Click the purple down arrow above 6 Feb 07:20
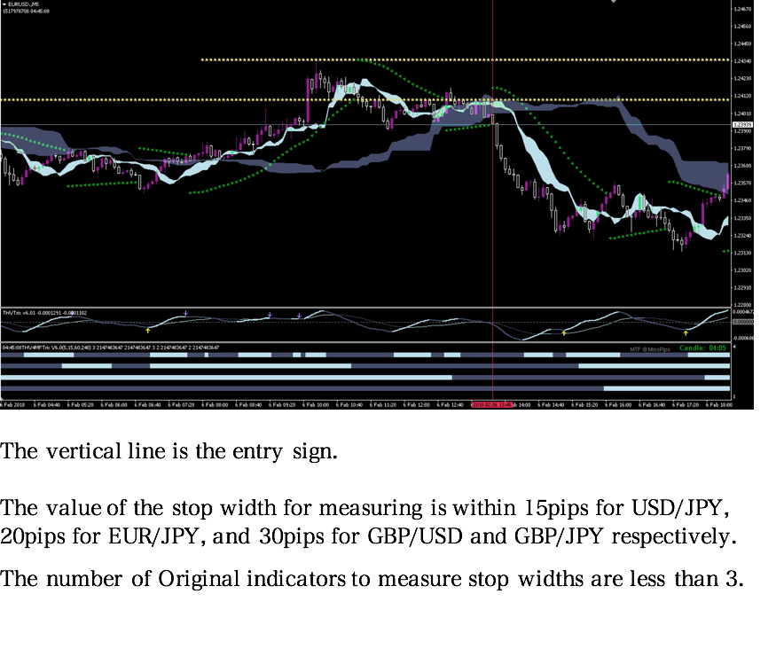The height and width of the screenshot is (672, 784). pyautogui.click(x=185, y=313)
